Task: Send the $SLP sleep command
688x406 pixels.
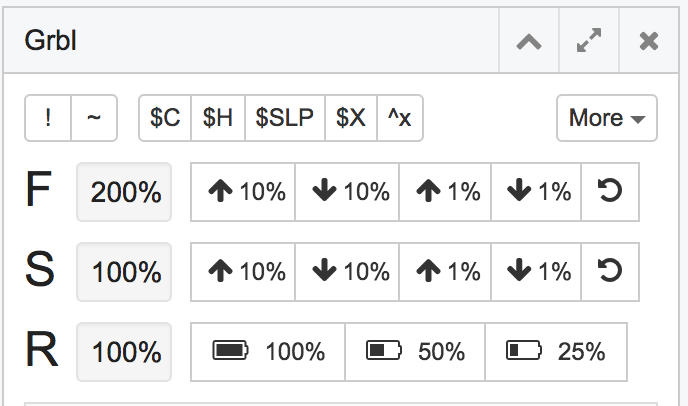Action: tap(284, 118)
